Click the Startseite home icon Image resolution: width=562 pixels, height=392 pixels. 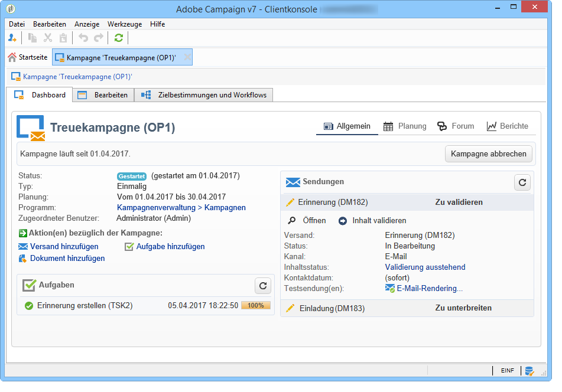(x=12, y=57)
